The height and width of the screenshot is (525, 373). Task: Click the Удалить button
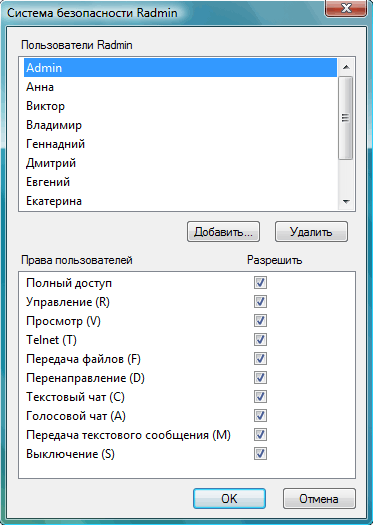[x=311, y=232]
